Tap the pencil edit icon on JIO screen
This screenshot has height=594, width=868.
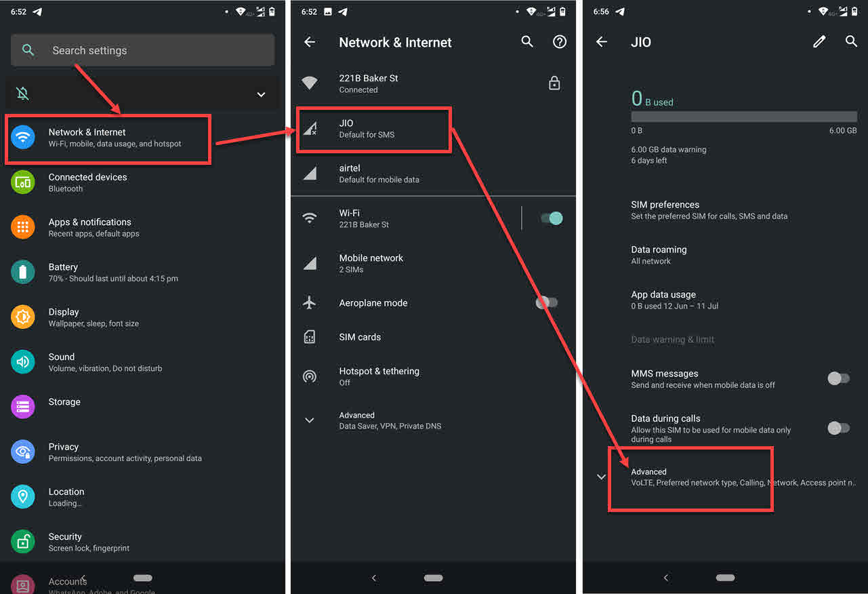click(x=819, y=42)
